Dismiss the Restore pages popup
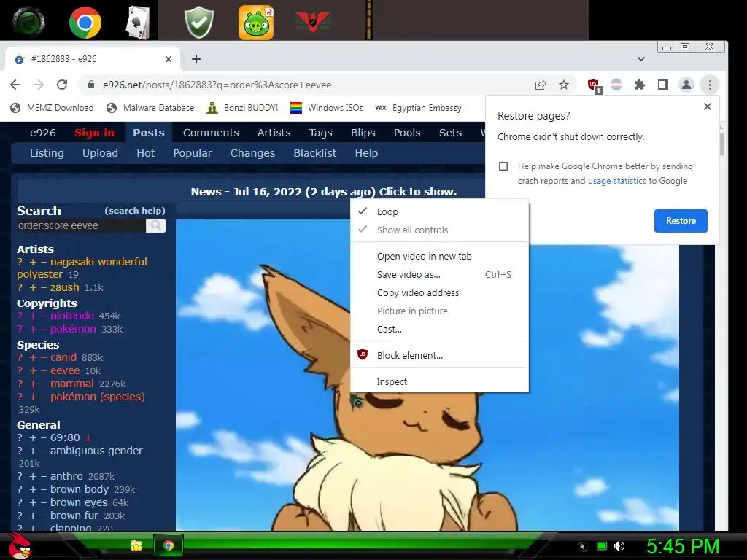747x560 pixels. click(x=708, y=106)
